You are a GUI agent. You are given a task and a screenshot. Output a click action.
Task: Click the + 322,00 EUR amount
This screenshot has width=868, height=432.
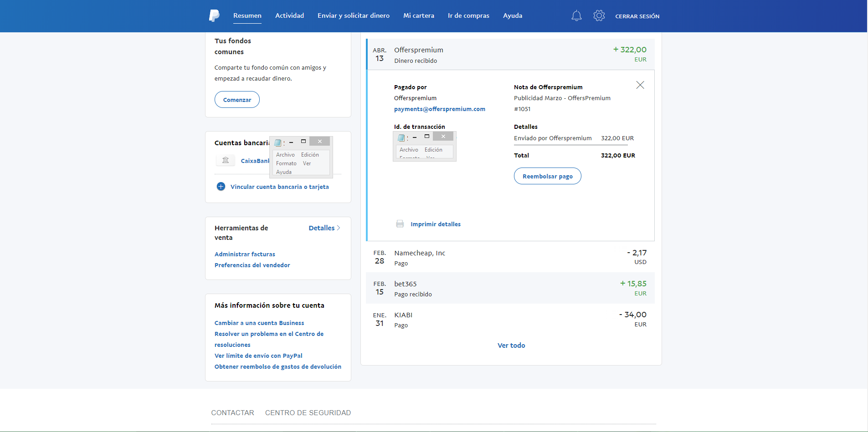click(x=630, y=54)
